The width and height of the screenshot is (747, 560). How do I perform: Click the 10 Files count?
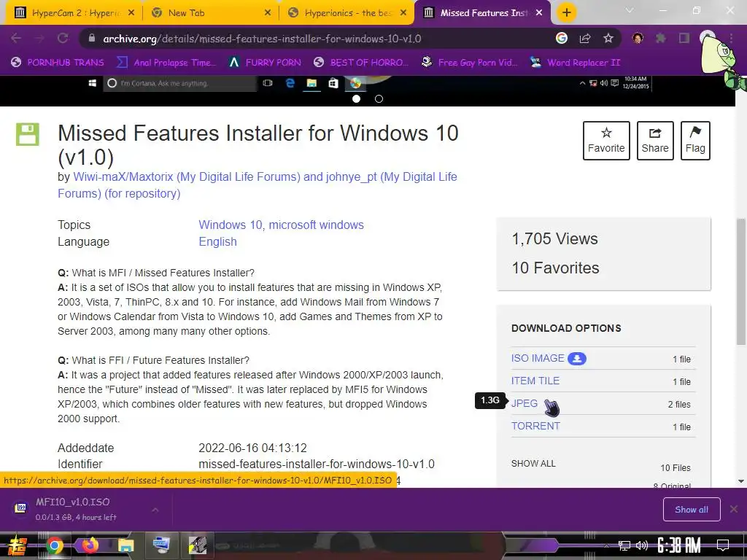tap(675, 467)
